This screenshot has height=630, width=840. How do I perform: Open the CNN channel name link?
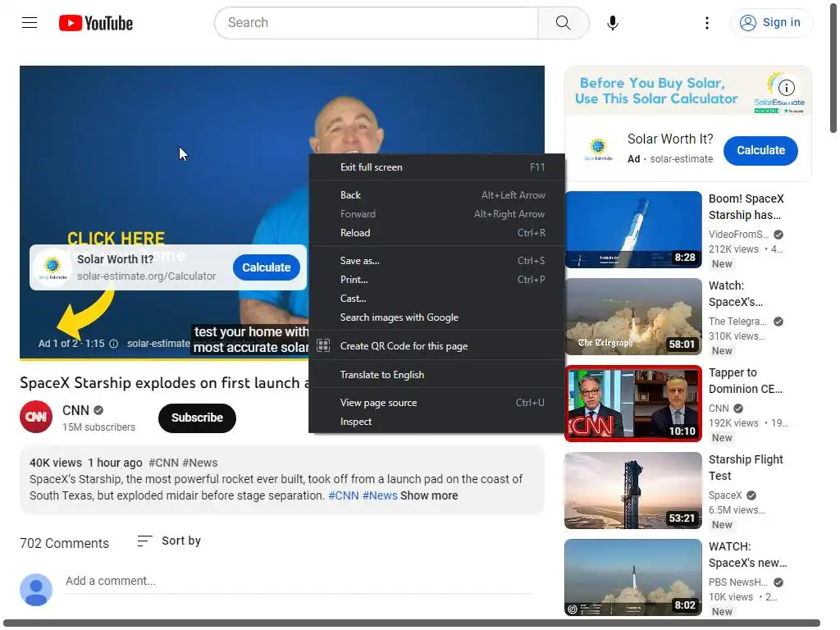pyautogui.click(x=75, y=410)
